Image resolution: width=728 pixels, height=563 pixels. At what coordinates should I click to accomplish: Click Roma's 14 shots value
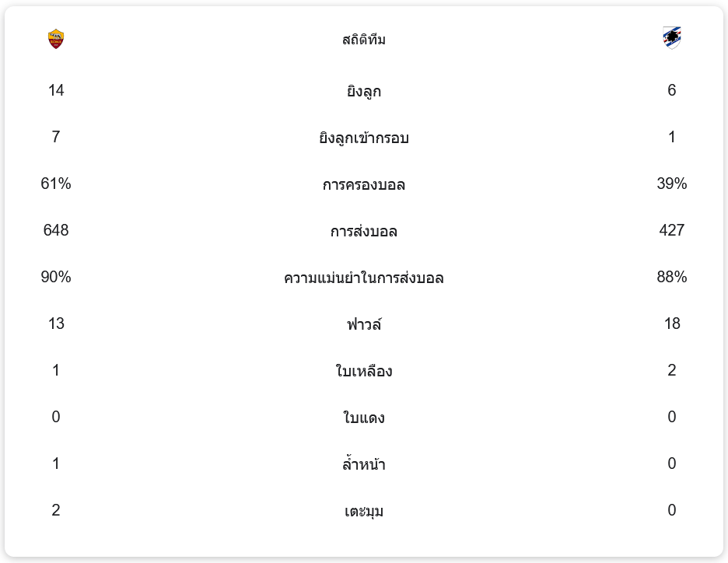(x=56, y=91)
